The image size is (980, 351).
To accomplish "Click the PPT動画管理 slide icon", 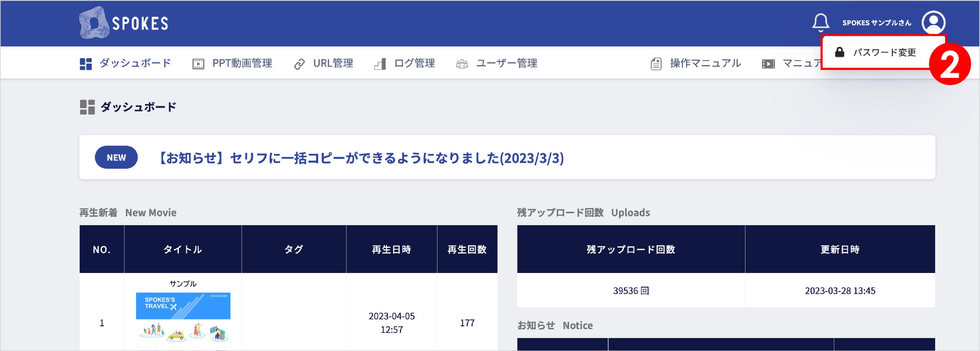I will (198, 64).
